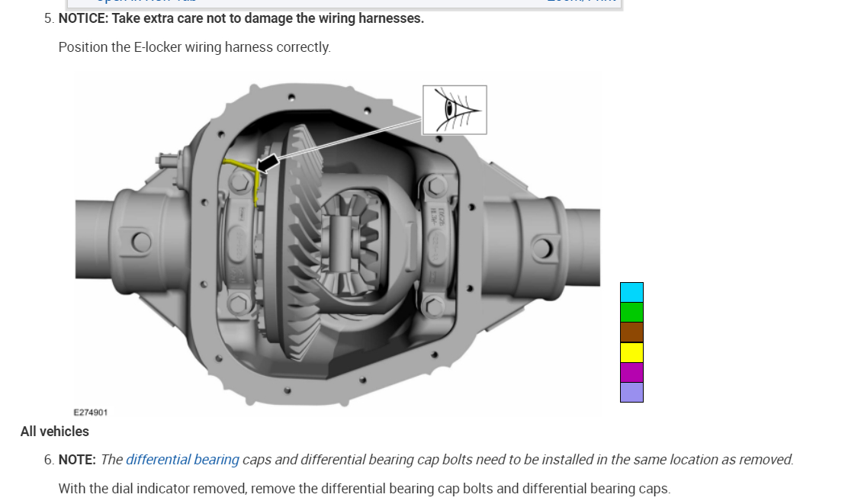
Task: Click the 'All vehicles' heading
Action: [x=54, y=432]
